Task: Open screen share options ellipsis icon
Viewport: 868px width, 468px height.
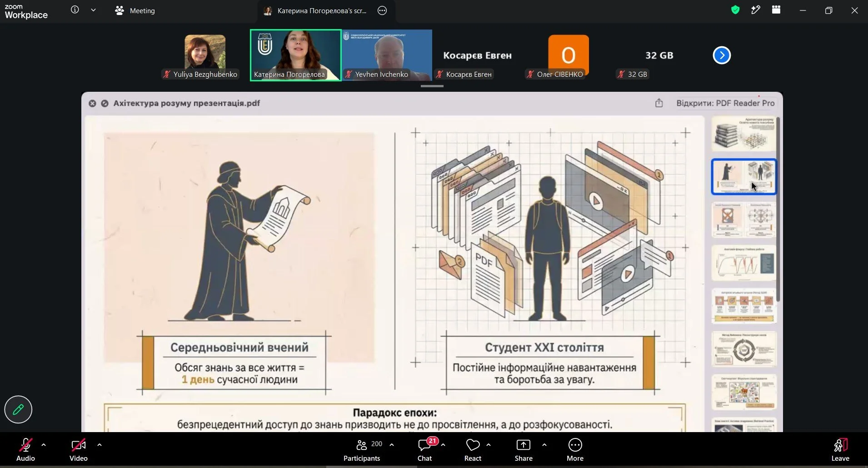Action: [x=382, y=10]
